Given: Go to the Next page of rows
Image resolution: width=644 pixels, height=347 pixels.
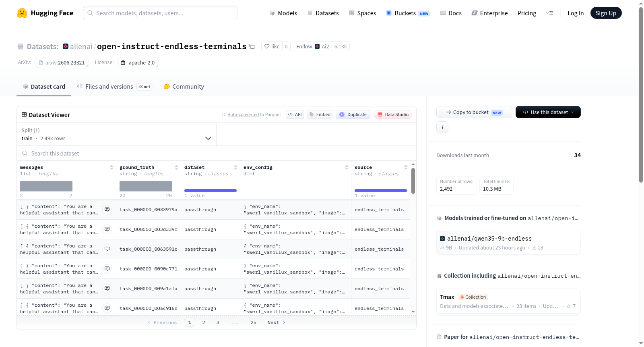Looking at the screenshot, I should (277, 322).
